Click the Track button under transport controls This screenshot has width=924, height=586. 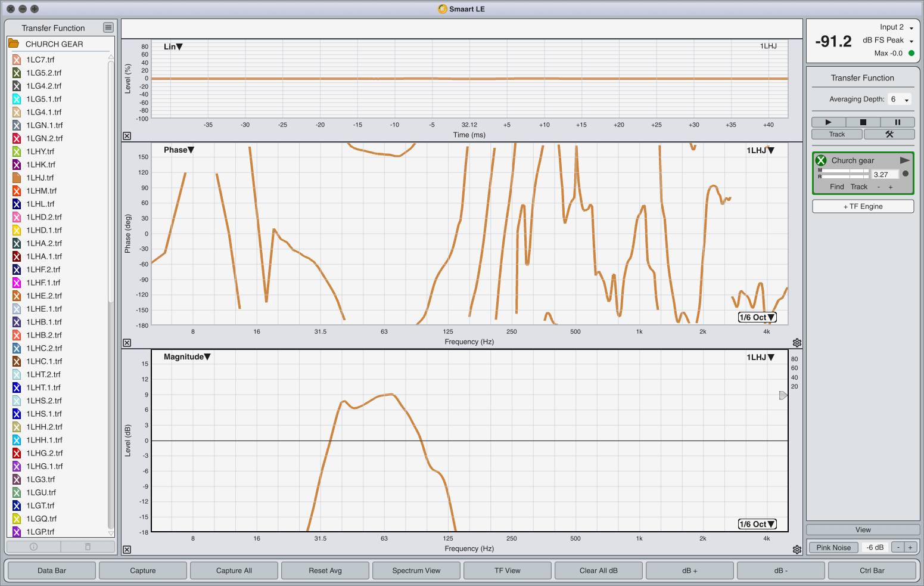tap(837, 134)
